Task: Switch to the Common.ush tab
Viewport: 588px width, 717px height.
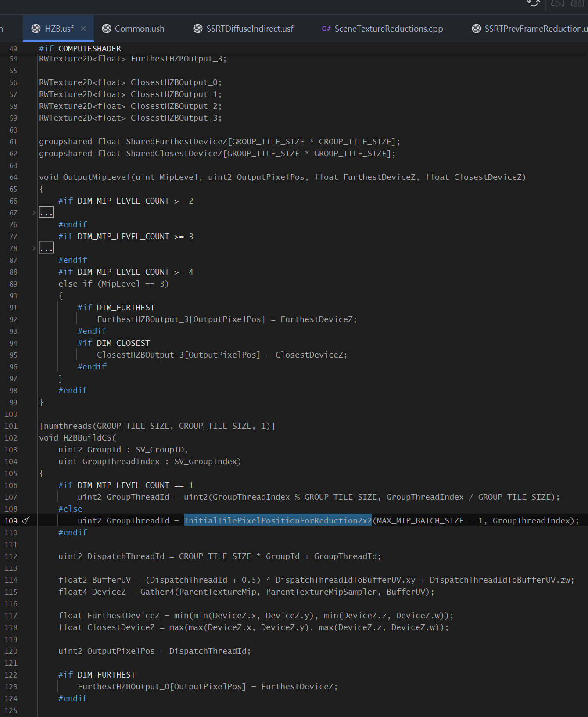Action: [139, 29]
